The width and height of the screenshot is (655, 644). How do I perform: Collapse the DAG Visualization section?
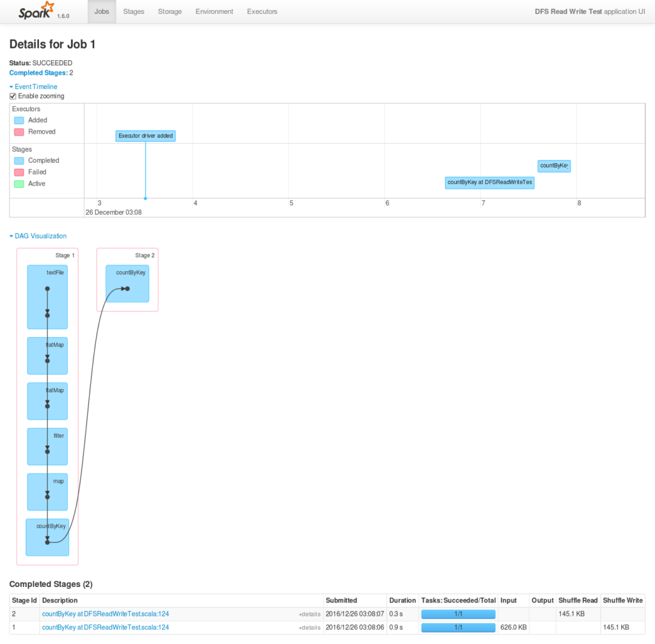pyautogui.click(x=38, y=236)
